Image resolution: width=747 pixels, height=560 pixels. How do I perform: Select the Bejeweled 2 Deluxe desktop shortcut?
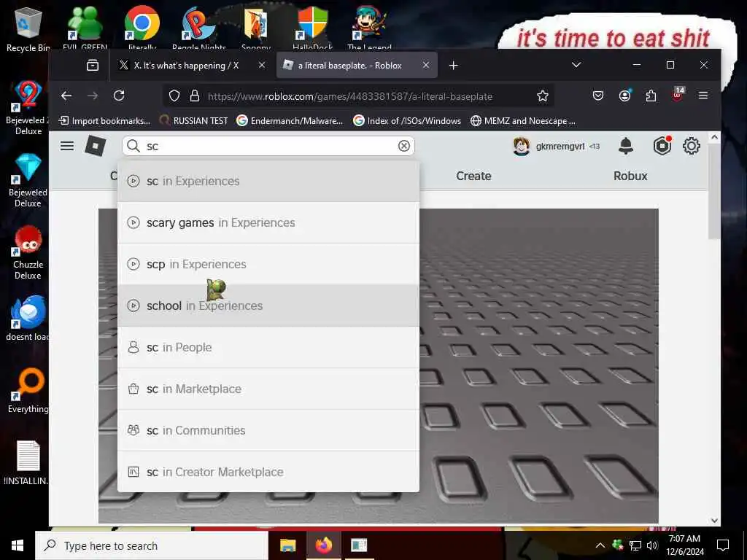tap(28, 109)
